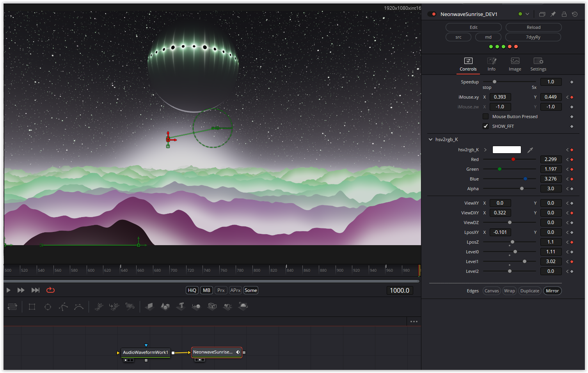The height and width of the screenshot is (373, 588).
Task: Expand the hsv2rgb_K color swatch arrow
Action: [x=485, y=150]
